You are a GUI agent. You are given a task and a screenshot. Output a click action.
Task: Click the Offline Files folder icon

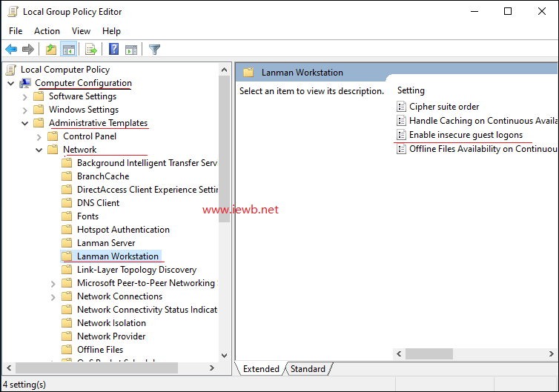pos(67,350)
